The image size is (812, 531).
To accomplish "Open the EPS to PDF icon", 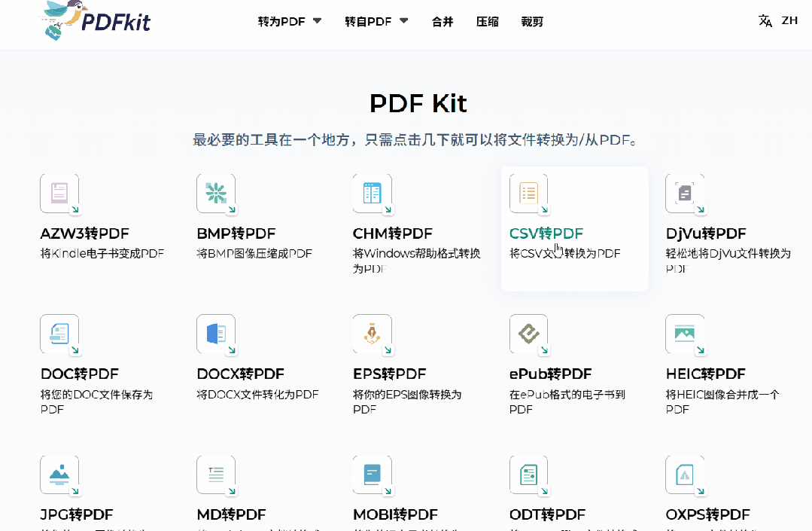I will [373, 334].
